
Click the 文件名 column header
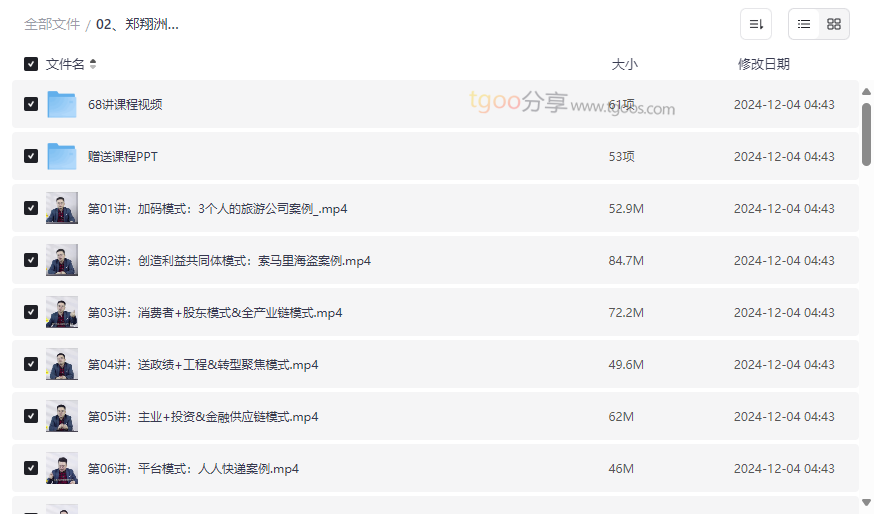click(65, 64)
